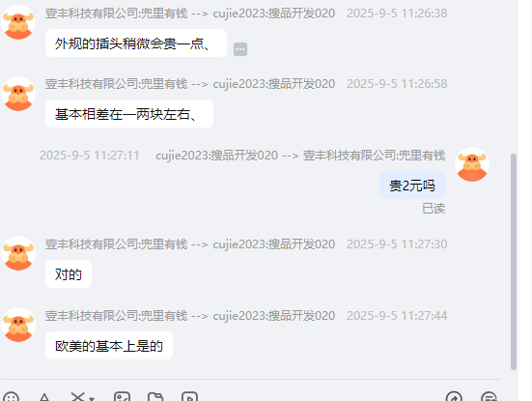
Task: Click the avatar beside the 贵2元吗 message
Action: point(472,164)
